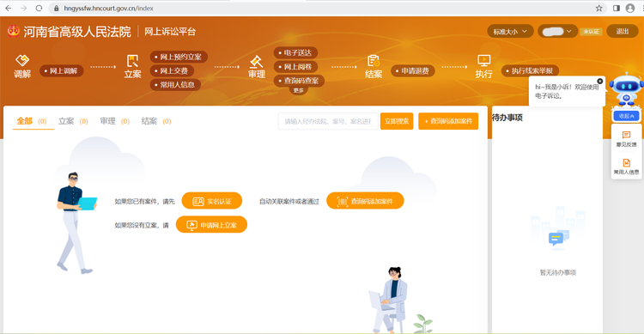Open user account dropdown
This screenshot has height=334, width=644.
(557, 31)
